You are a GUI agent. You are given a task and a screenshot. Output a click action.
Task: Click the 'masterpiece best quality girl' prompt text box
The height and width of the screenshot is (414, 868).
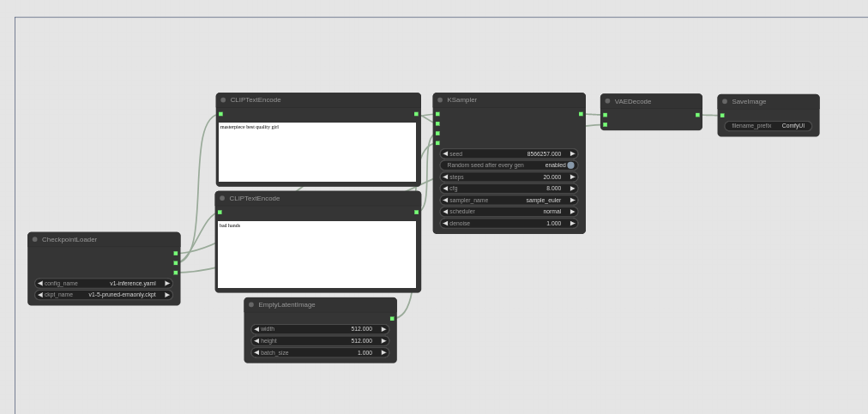[x=317, y=153]
